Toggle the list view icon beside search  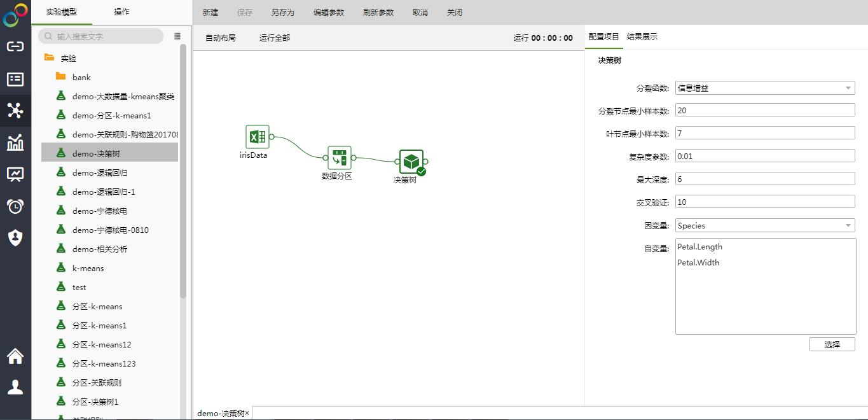[x=177, y=36]
